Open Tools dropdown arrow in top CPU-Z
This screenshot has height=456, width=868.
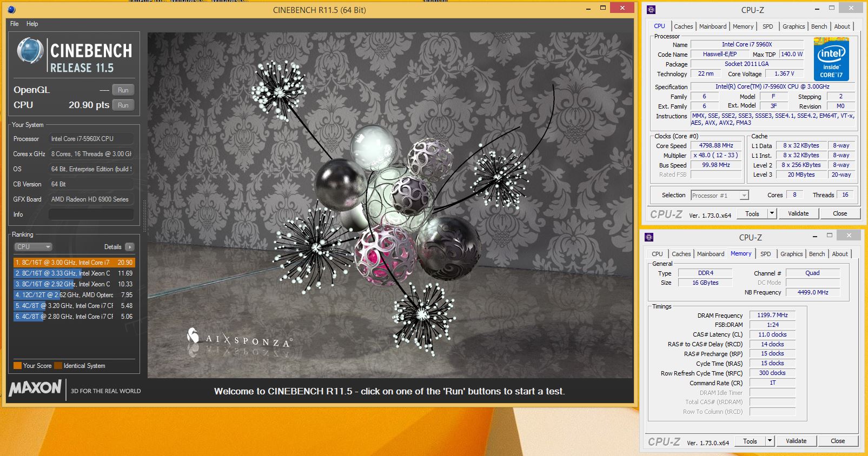pos(772,214)
